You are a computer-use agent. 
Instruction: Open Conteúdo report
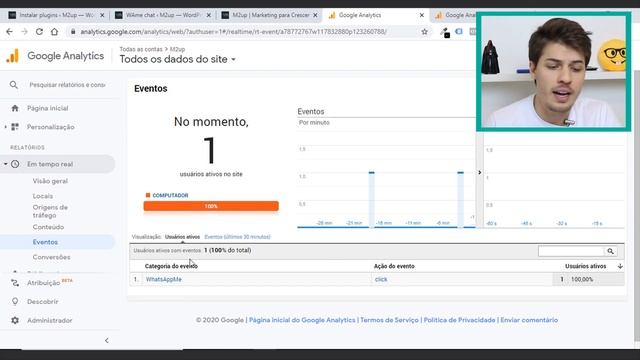pos(48,227)
